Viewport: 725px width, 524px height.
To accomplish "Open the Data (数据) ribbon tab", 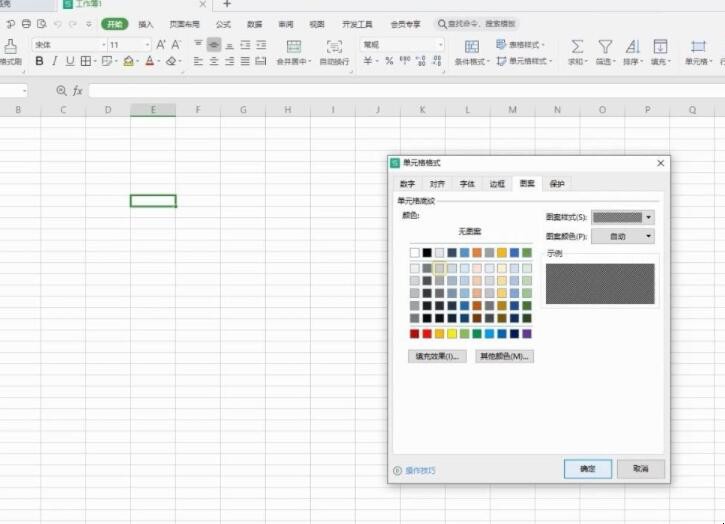I will pyautogui.click(x=254, y=24).
